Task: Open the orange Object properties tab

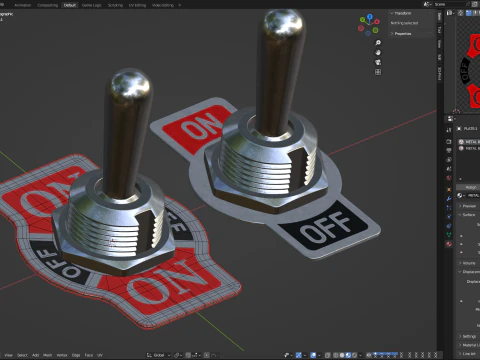Action: [x=449, y=189]
